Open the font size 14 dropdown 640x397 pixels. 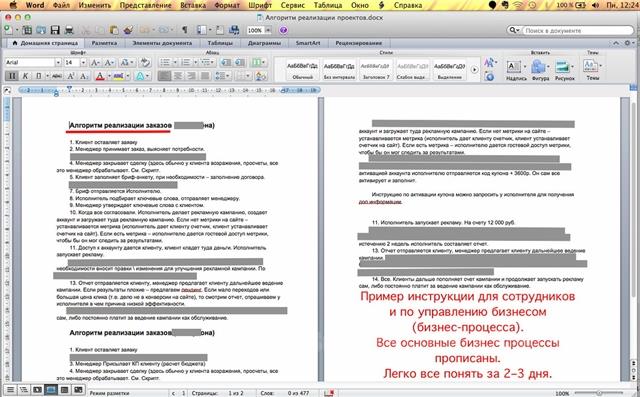83,62
